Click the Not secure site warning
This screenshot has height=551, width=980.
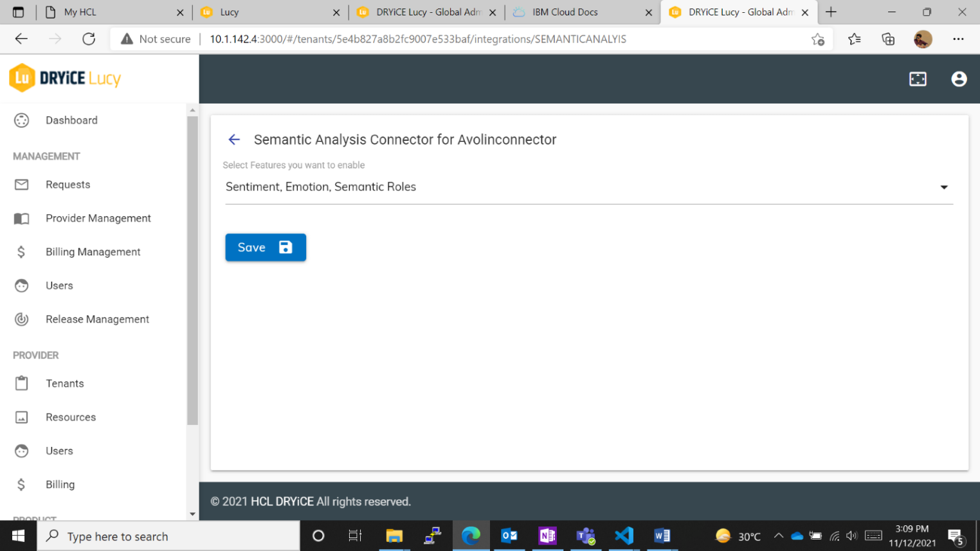156,39
